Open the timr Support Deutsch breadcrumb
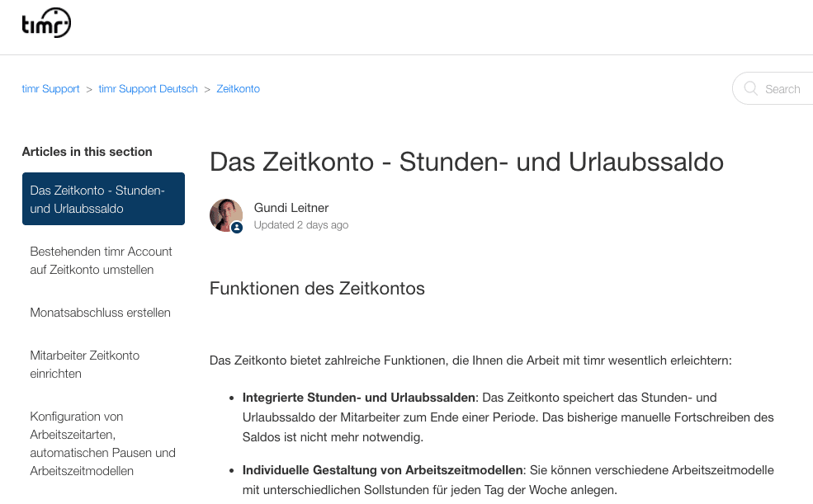Image resolution: width=813 pixels, height=504 pixels. pyautogui.click(x=149, y=88)
